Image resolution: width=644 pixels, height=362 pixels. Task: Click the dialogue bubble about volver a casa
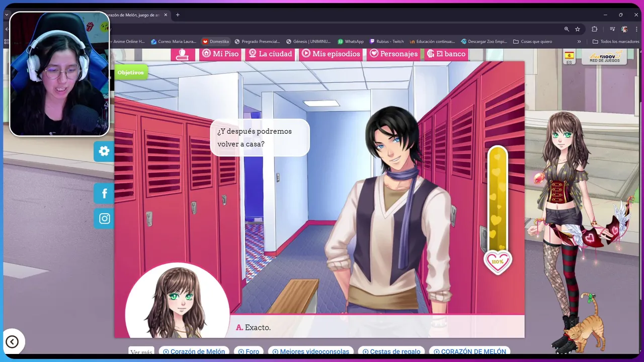coord(260,137)
